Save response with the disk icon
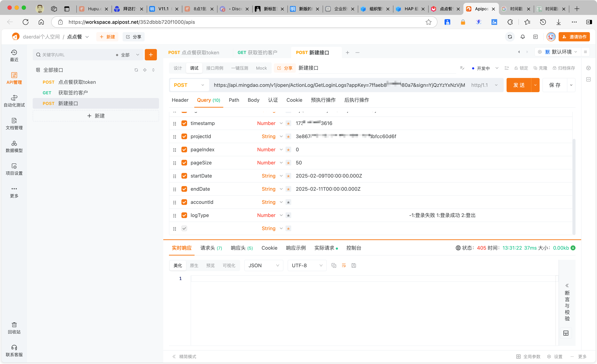Viewport: 597px width, 364px height. (x=354, y=265)
